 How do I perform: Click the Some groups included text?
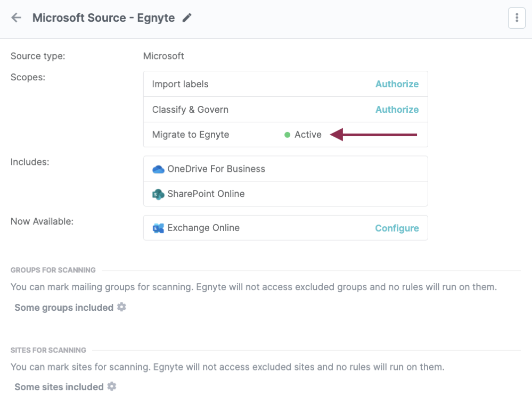tap(64, 308)
